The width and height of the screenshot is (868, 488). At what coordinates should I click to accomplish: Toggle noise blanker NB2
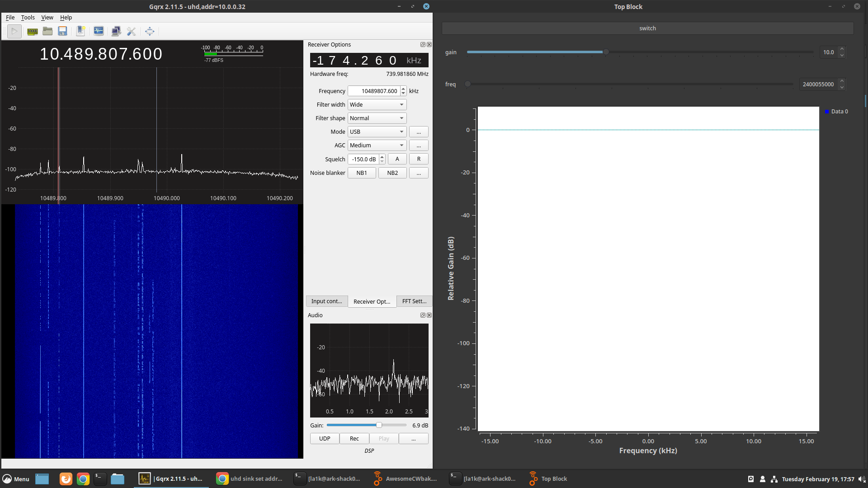click(392, 173)
